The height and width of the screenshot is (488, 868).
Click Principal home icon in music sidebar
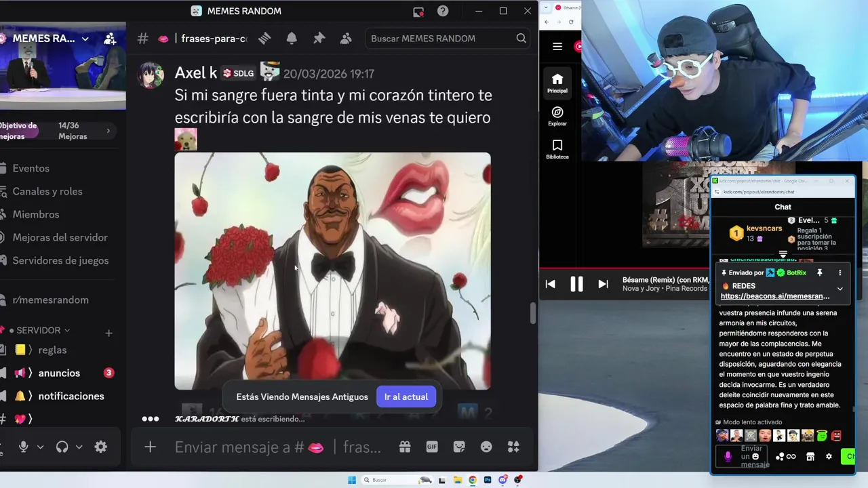coord(557,83)
